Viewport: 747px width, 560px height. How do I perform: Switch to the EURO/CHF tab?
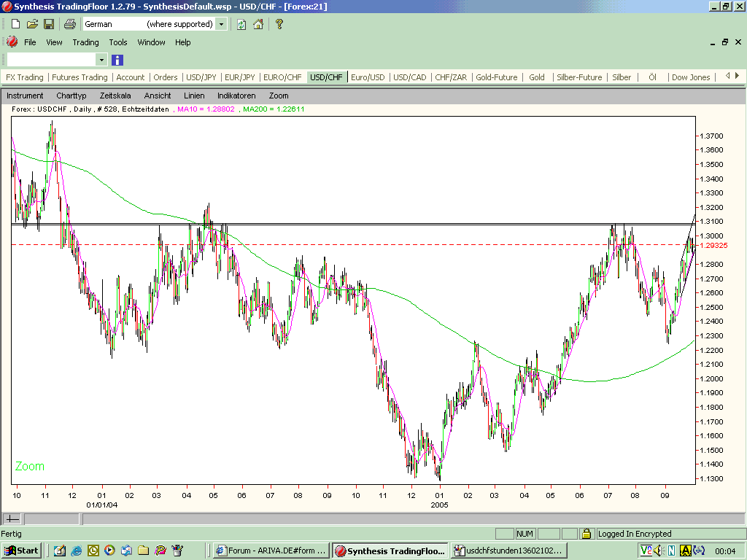pyautogui.click(x=282, y=77)
